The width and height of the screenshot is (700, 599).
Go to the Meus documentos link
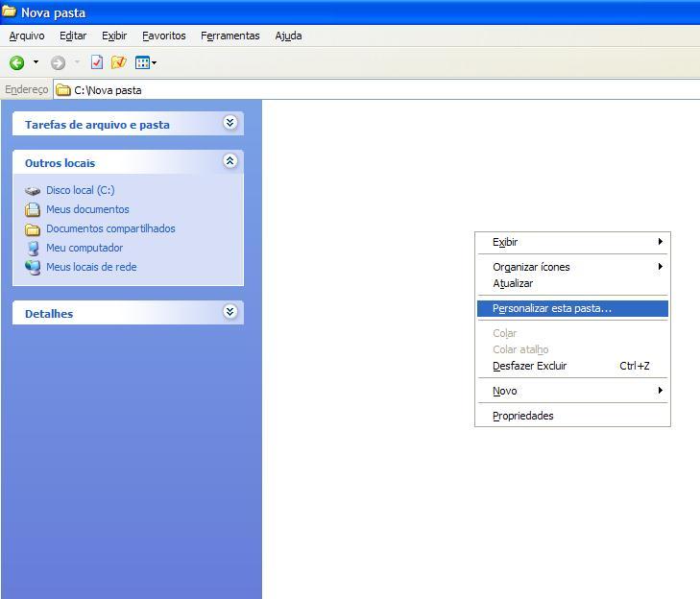[87, 209]
